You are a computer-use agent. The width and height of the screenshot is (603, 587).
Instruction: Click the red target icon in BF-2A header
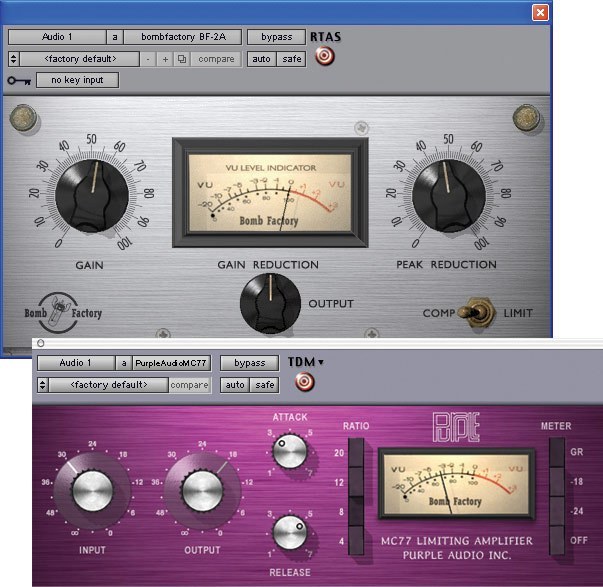point(324,57)
